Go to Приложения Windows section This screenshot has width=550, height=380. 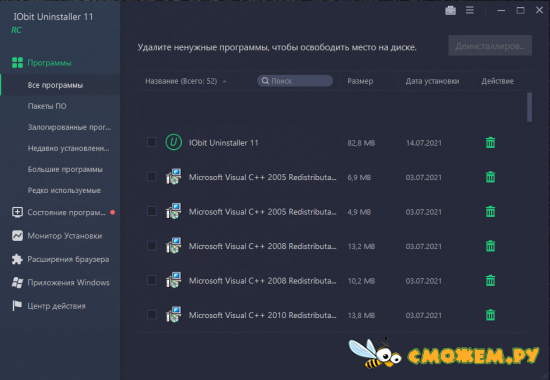coord(68,282)
